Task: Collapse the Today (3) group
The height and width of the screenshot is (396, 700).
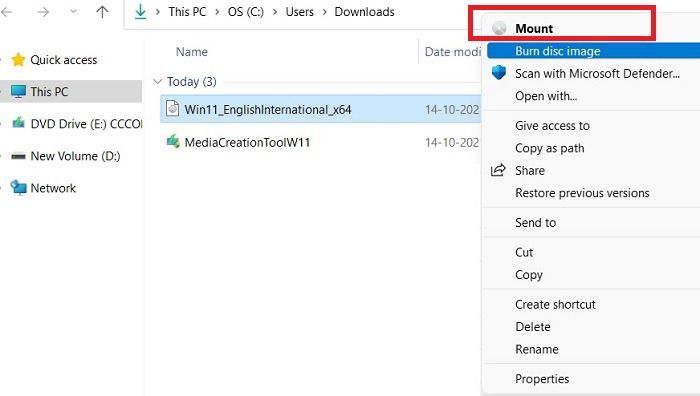Action: pos(157,81)
